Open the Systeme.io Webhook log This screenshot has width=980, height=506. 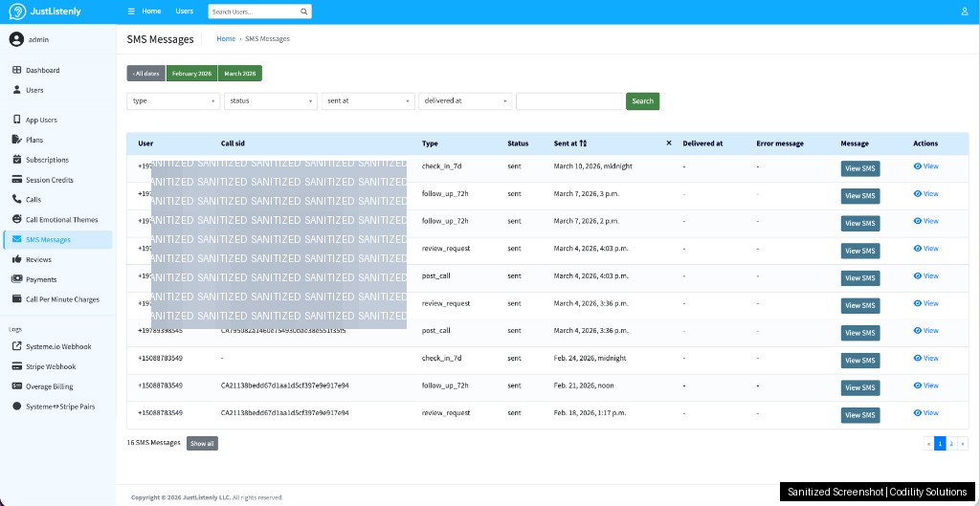click(x=58, y=346)
